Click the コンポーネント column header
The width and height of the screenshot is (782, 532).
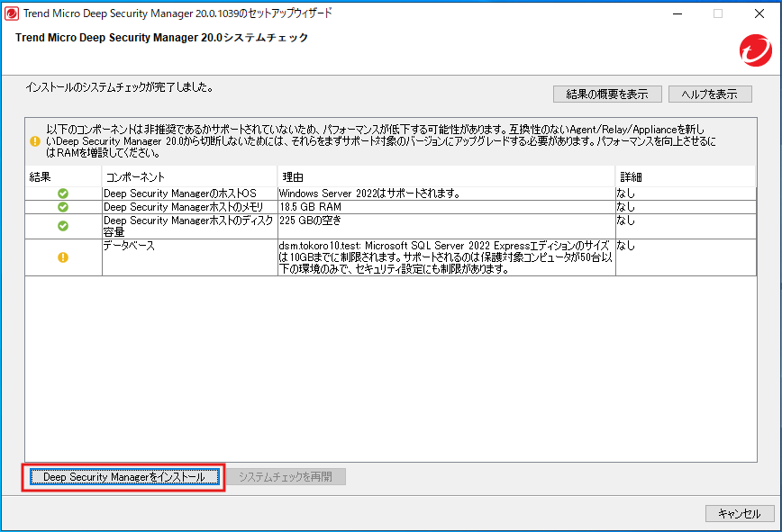(x=189, y=176)
